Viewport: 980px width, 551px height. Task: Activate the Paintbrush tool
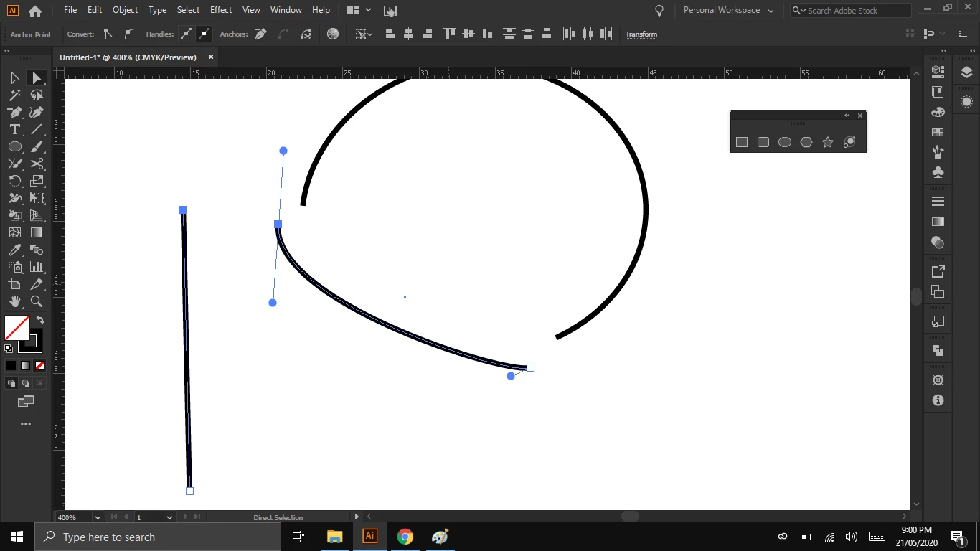pyautogui.click(x=37, y=146)
